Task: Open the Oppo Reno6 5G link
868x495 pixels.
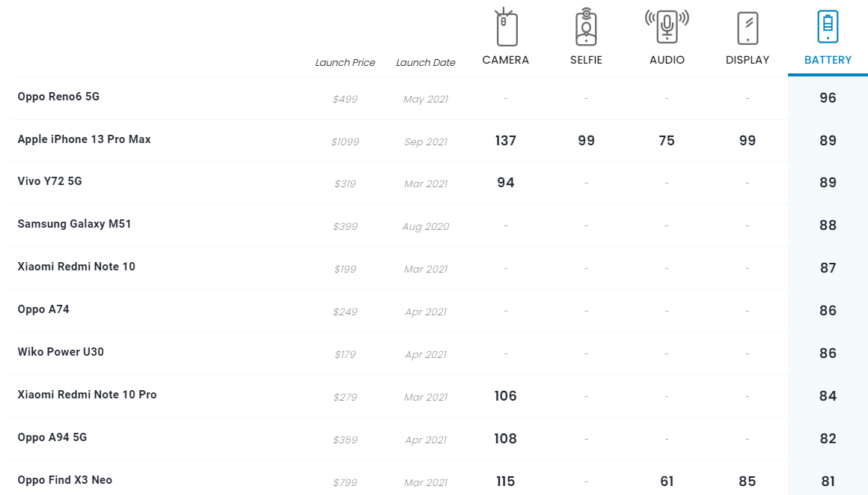Action: point(58,97)
